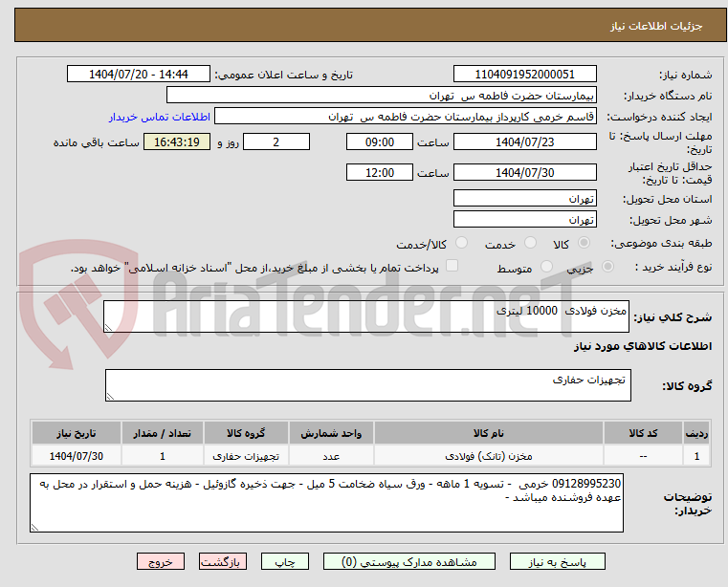Click the announcement date field 1404/07/20 - 14:44
The width and height of the screenshot is (728, 587).
pyautogui.click(x=139, y=74)
